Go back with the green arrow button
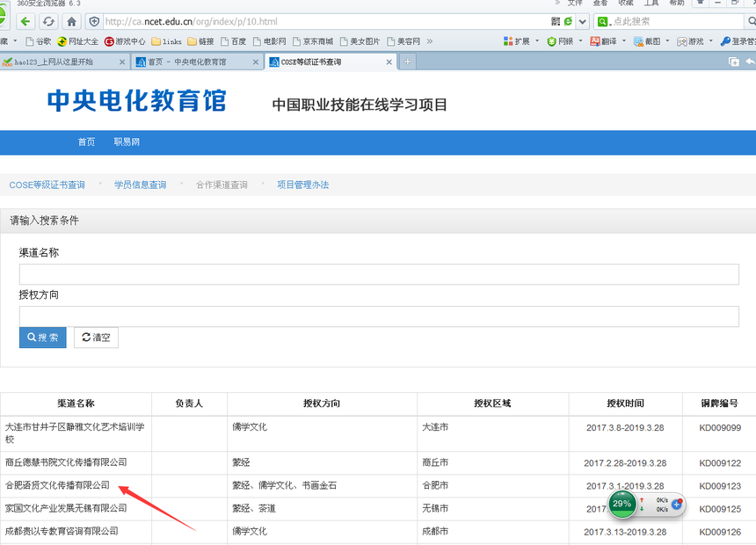The height and width of the screenshot is (545, 756). point(25,22)
